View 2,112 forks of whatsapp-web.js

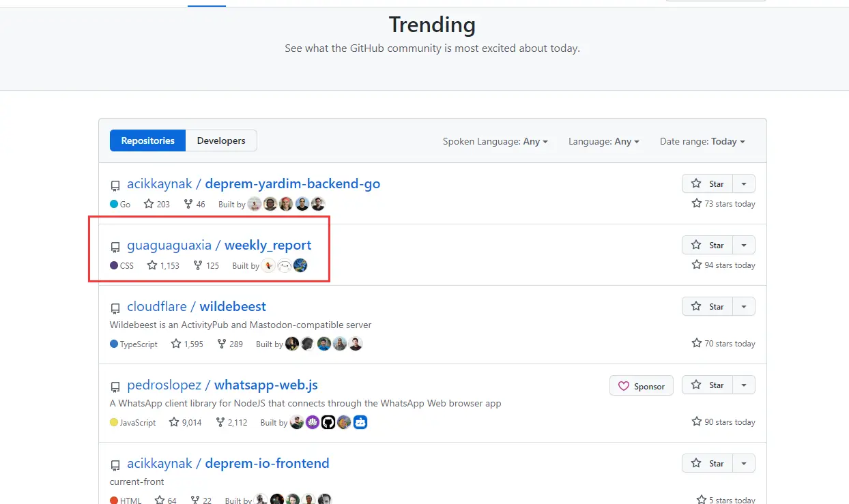click(x=231, y=422)
